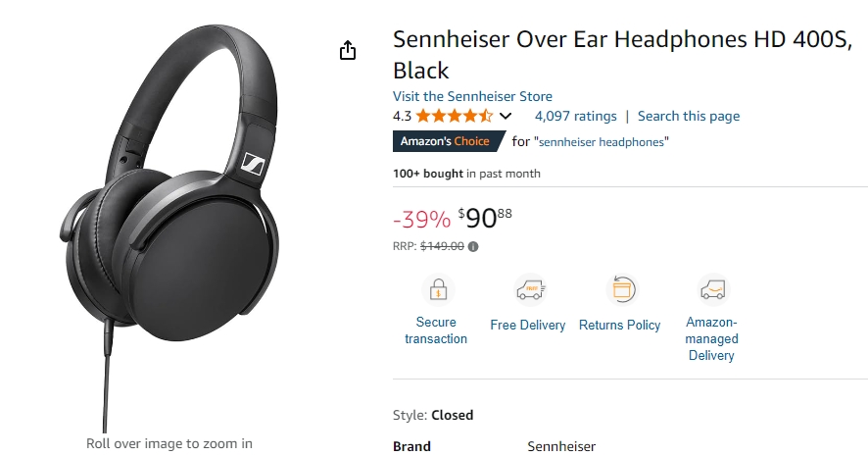Viewport: 868px width, 456px height.
Task: Click the orange star rating icons
Action: coord(454,116)
